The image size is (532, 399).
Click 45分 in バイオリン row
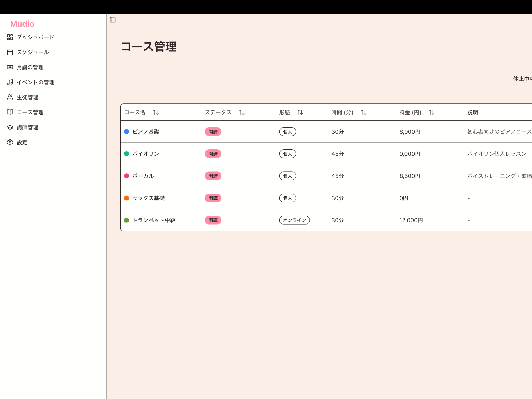(338, 154)
